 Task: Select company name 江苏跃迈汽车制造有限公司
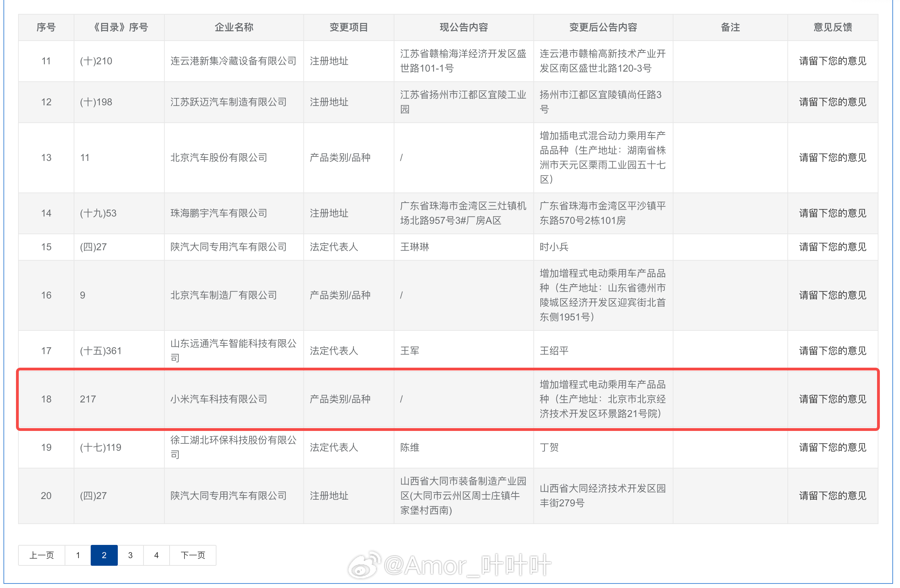pyautogui.click(x=228, y=102)
